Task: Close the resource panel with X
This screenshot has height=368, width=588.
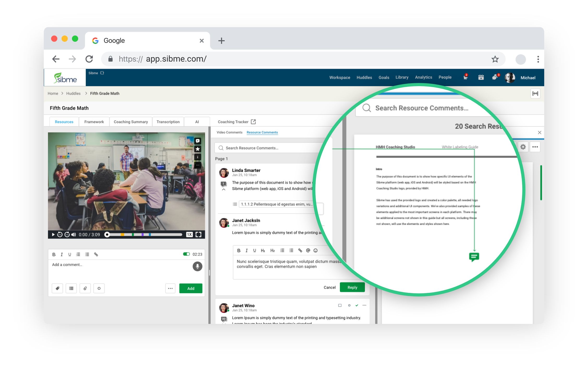Action: pos(540,133)
